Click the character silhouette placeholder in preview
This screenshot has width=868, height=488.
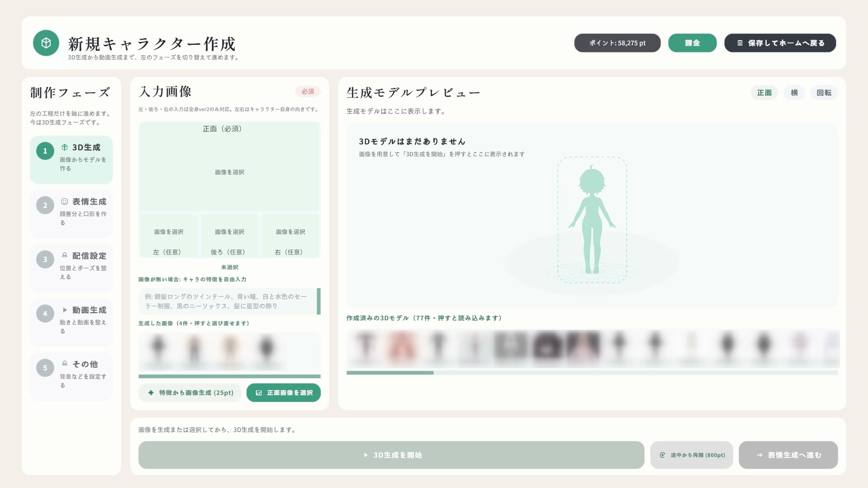click(592, 220)
